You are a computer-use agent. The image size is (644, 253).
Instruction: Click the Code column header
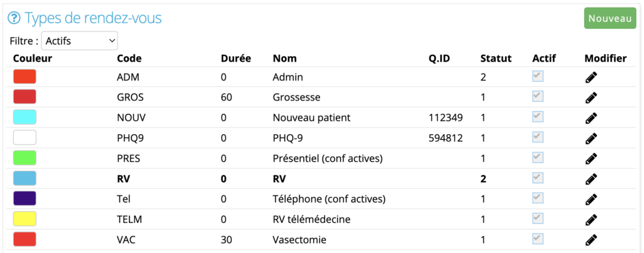(130, 59)
